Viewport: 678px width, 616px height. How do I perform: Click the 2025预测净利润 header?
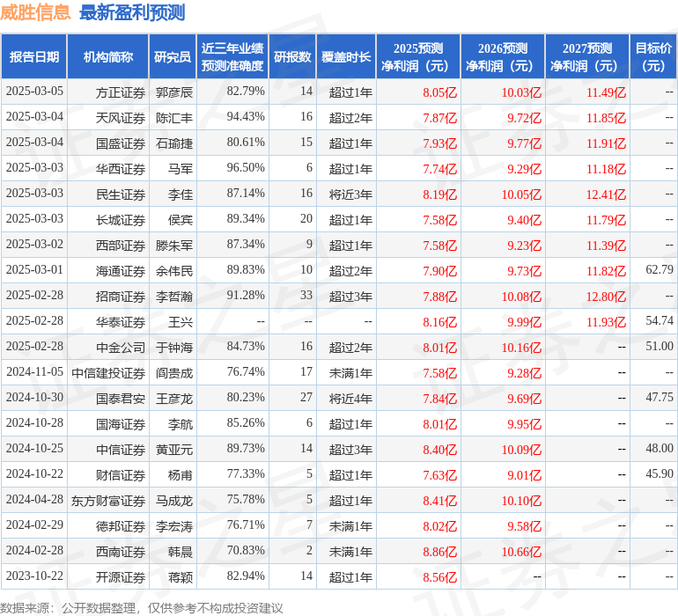(x=418, y=56)
